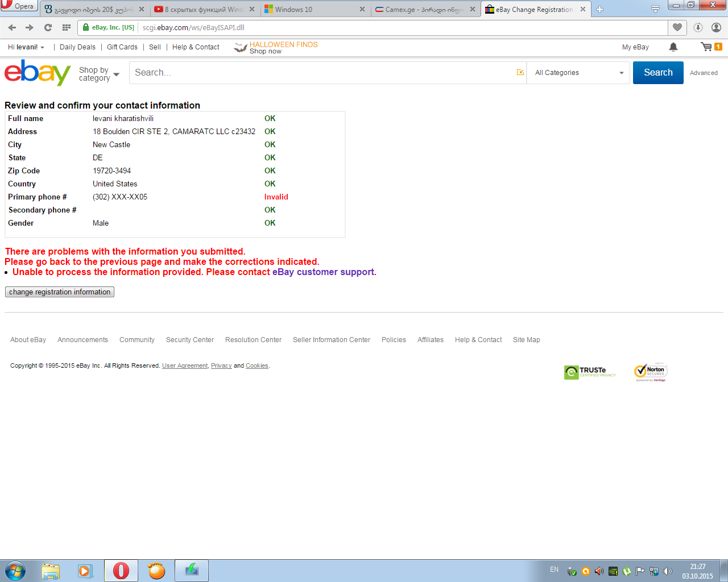Open the Site Map footer link
728x582 pixels.
pyautogui.click(x=527, y=340)
